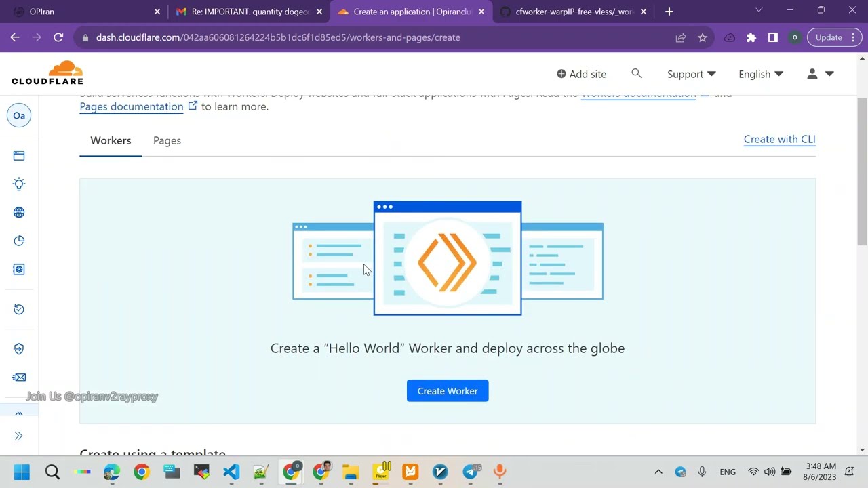Open Websites icon in Cloudflare sidebar

(x=19, y=156)
